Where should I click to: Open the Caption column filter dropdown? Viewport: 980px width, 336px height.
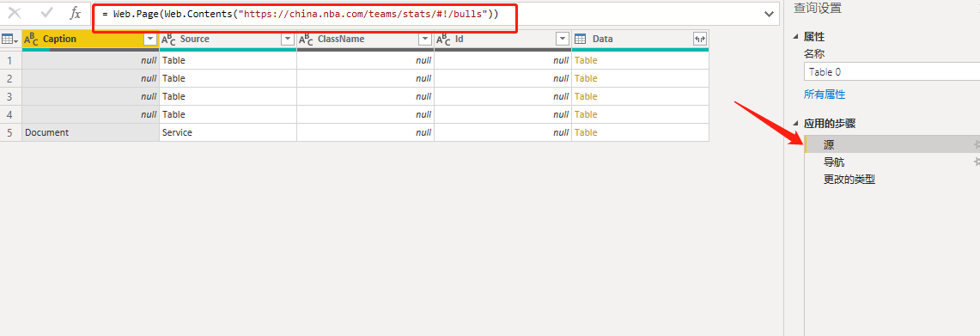pyautogui.click(x=150, y=39)
